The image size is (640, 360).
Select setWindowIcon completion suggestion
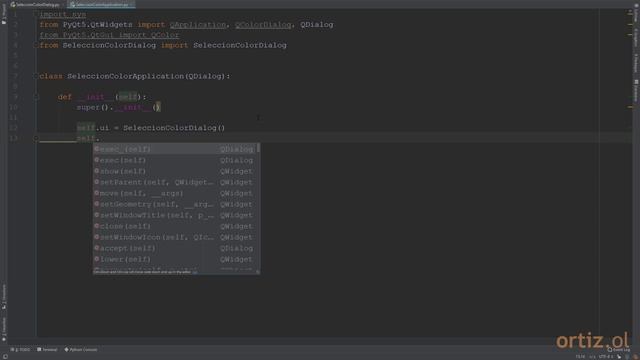click(174, 238)
